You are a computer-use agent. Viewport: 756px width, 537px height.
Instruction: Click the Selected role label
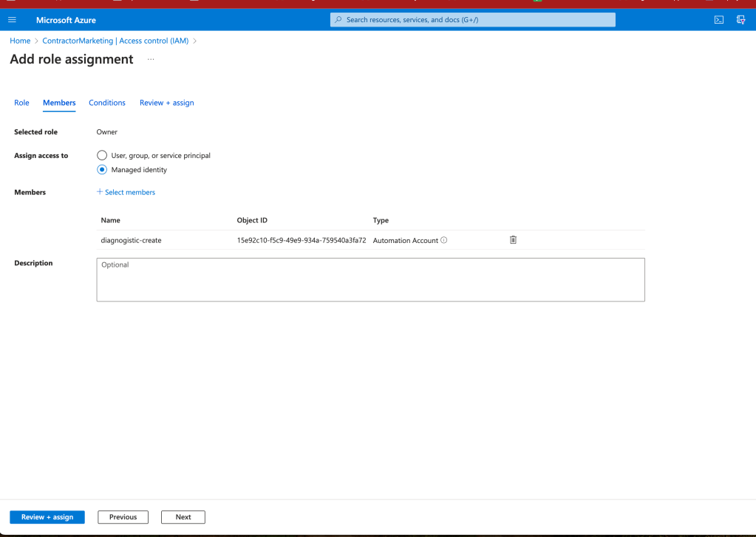tap(35, 131)
